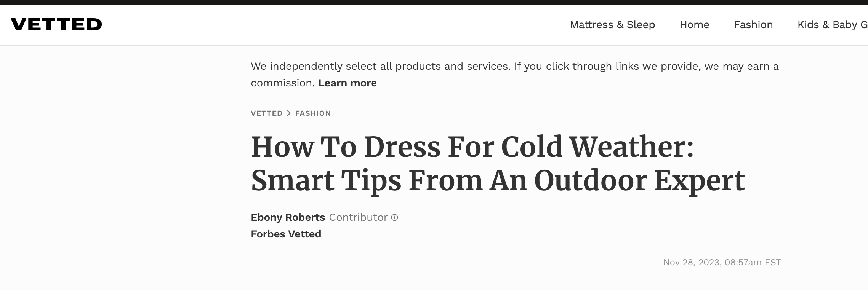Click "Smart Tips" in the headline
Screen dimensions: 868x290
326,181
